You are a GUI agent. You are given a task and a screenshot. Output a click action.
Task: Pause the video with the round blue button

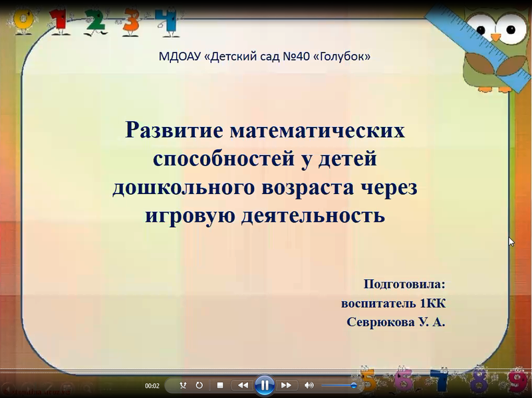(x=265, y=385)
